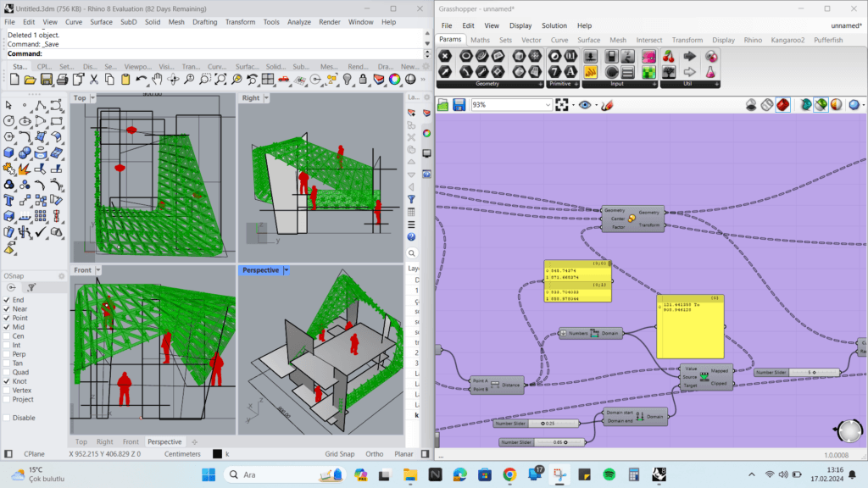Expand the Input panel plus button
The image size is (868, 488).
point(654,84)
